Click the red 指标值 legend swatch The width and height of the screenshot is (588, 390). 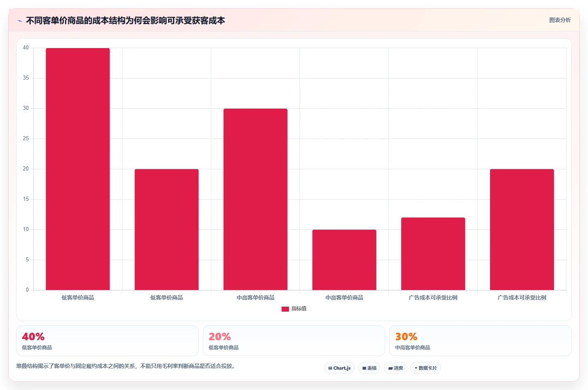coord(285,309)
